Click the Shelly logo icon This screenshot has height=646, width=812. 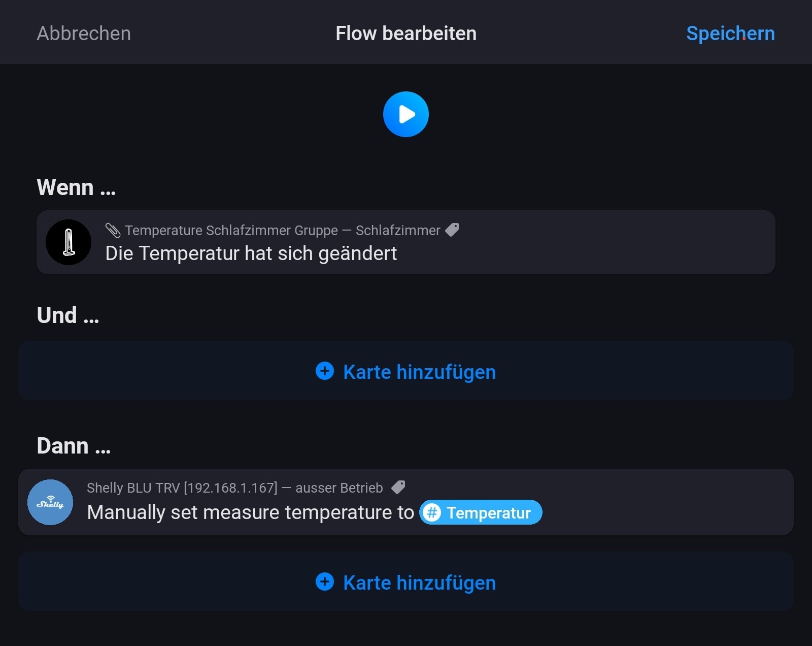[50, 502]
